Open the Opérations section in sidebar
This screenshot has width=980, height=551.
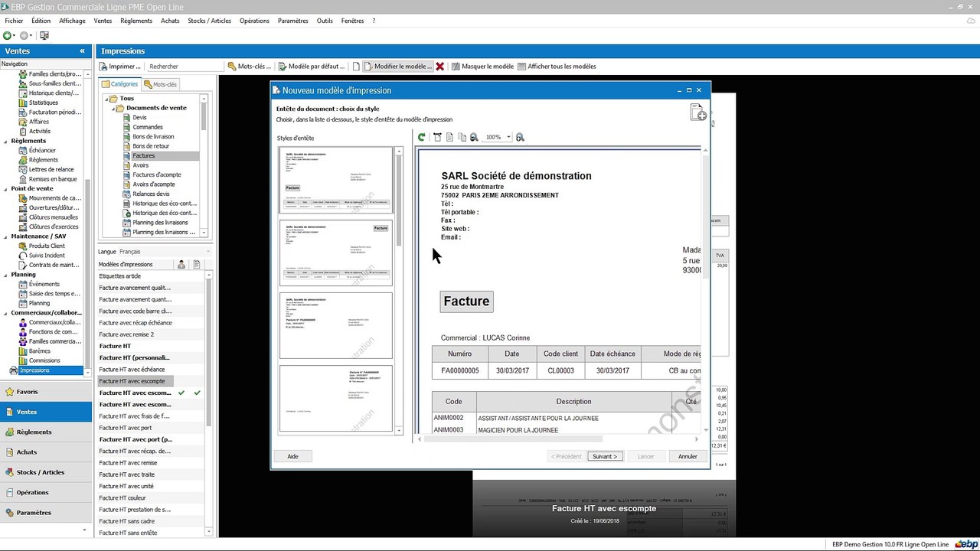tap(46, 492)
